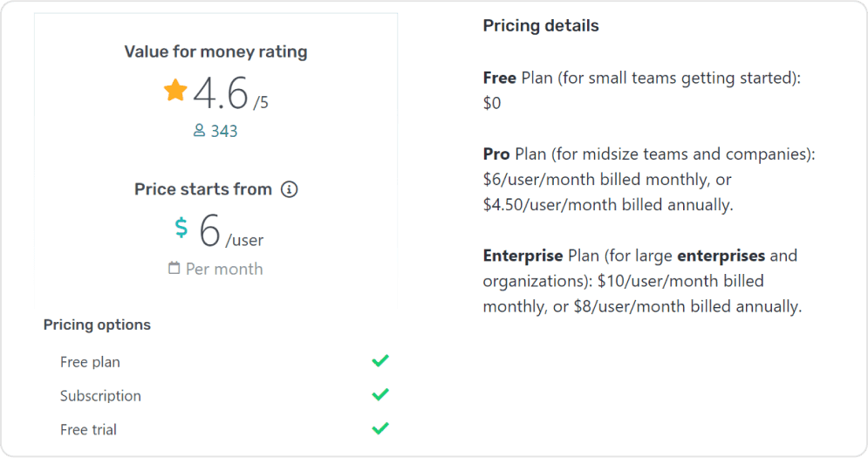The image size is (868, 458).
Task: Click the calendar icon beside Per month
Action: click(174, 269)
